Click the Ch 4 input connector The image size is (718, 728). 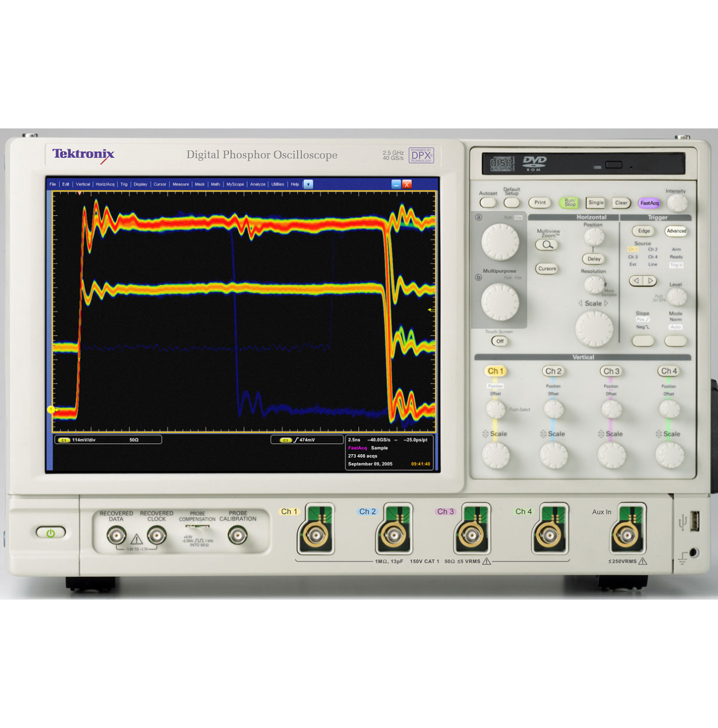tap(549, 535)
